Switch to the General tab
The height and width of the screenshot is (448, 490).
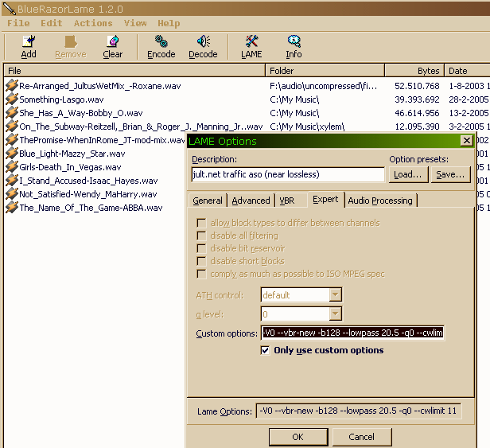click(x=208, y=201)
